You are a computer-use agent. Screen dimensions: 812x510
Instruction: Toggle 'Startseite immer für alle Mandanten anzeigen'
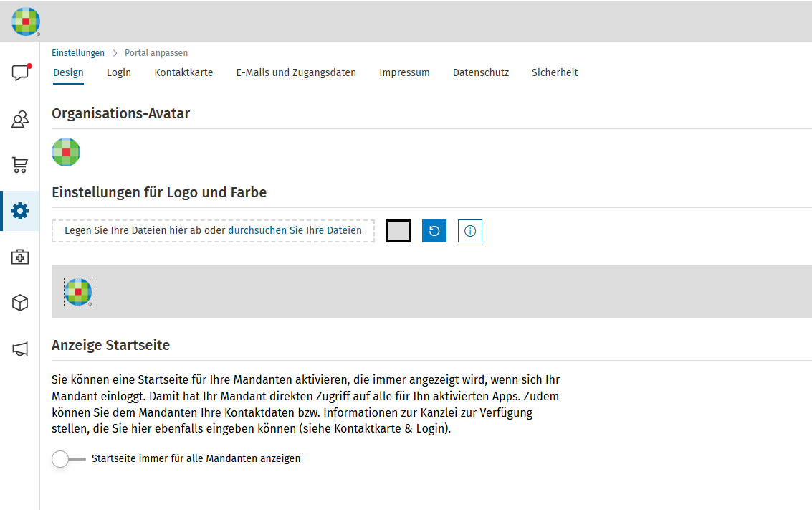[x=68, y=458]
